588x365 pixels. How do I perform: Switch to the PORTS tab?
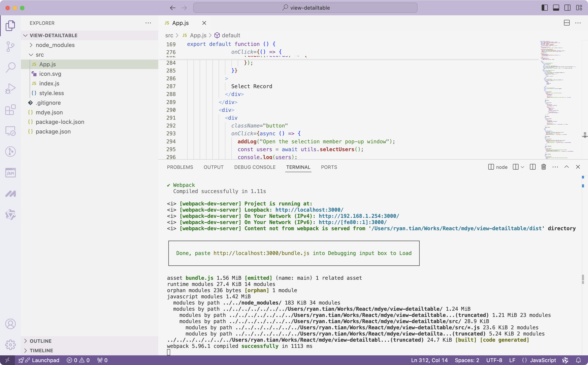(329, 167)
